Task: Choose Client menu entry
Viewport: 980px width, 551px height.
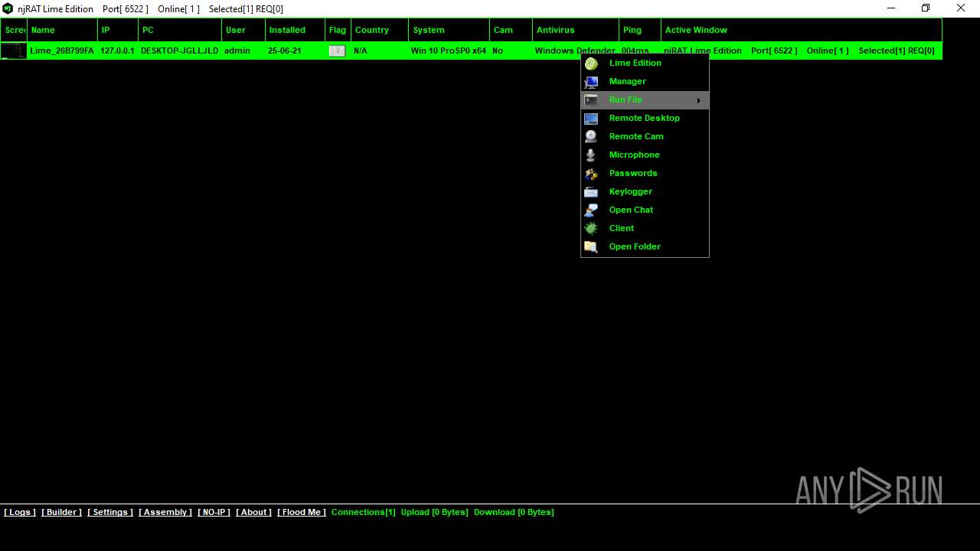Action: tap(645, 228)
